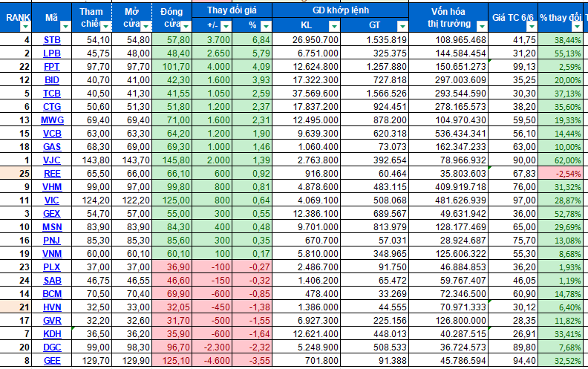This screenshot has height=369, width=588.
Task: Open the CTG ticker link
Action: point(52,107)
